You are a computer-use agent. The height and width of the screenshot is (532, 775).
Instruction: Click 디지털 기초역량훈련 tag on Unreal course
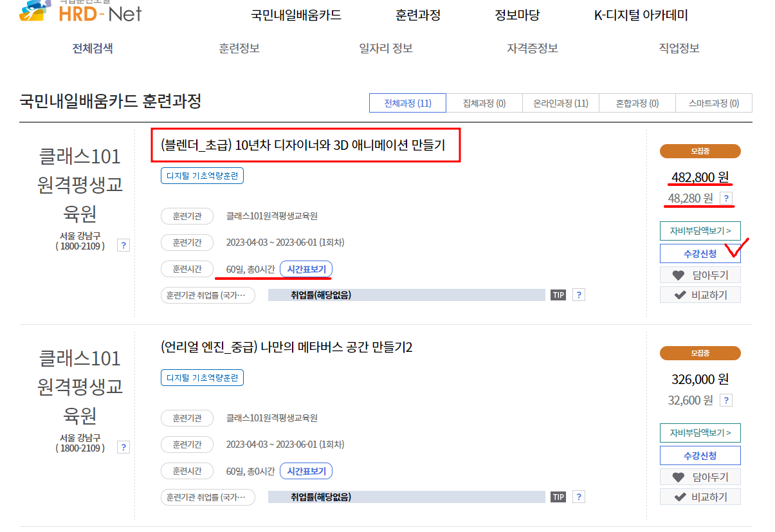[x=202, y=378]
